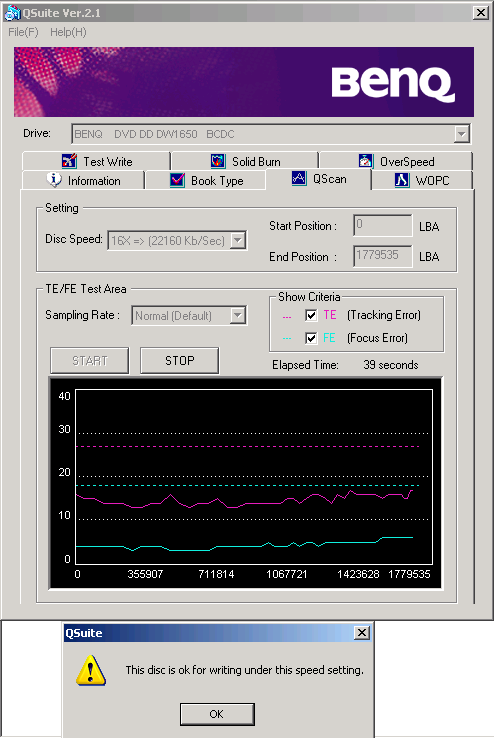Click the OverSpeed tab icon
Image resolution: width=494 pixels, height=738 pixels.
tap(366, 161)
